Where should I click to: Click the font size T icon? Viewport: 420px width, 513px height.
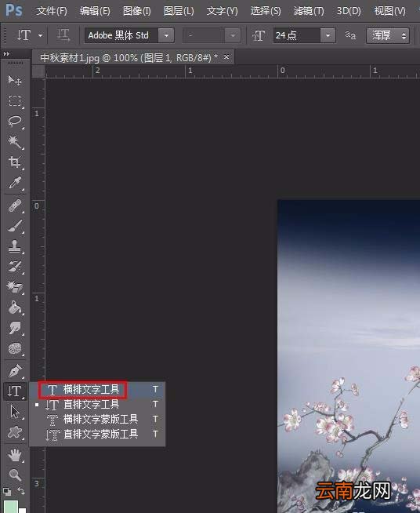coord(259,35)
